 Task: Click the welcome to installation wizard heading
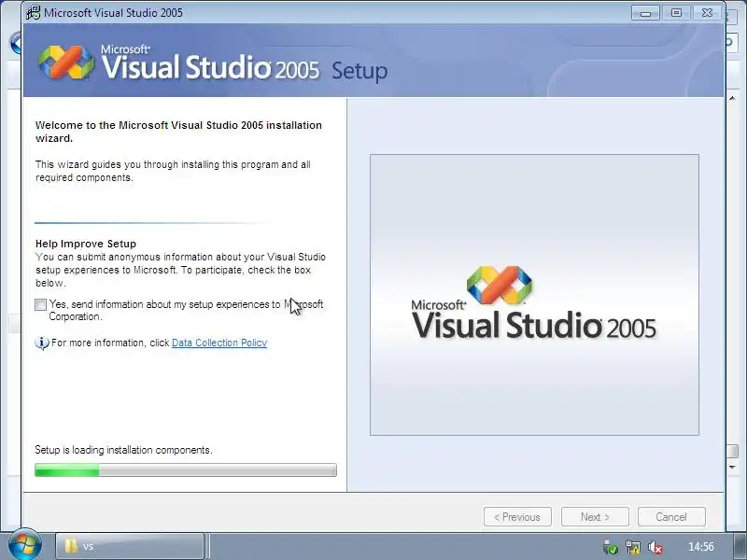[178, 132]
